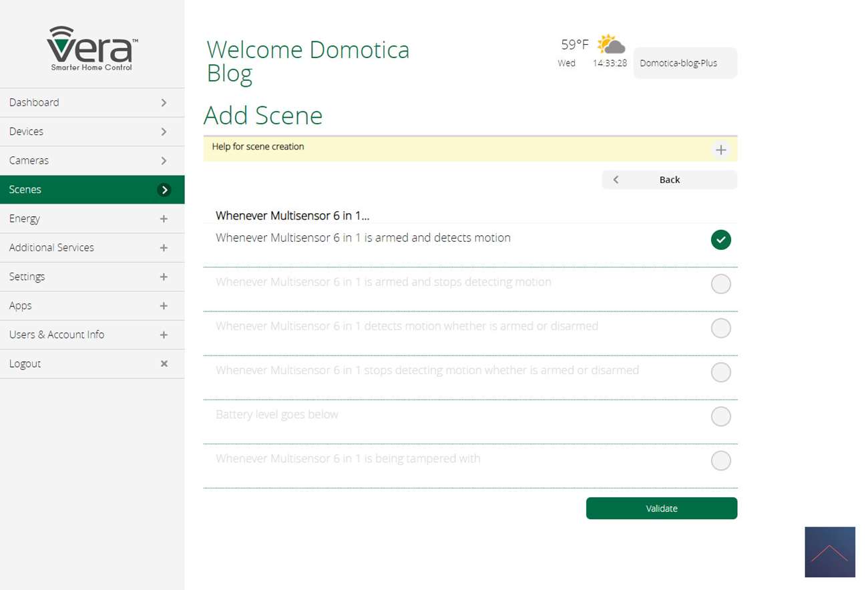Viewport: 868px width, 590px height.
Task: Choose the being tampered with trigger
Action: click(x=720, y=460)
